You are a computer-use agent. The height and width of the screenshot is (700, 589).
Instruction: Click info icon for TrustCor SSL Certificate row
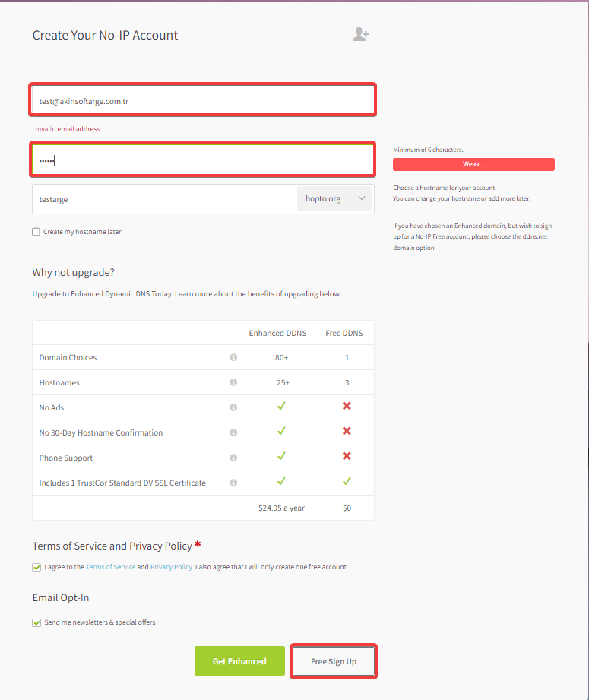233,483
